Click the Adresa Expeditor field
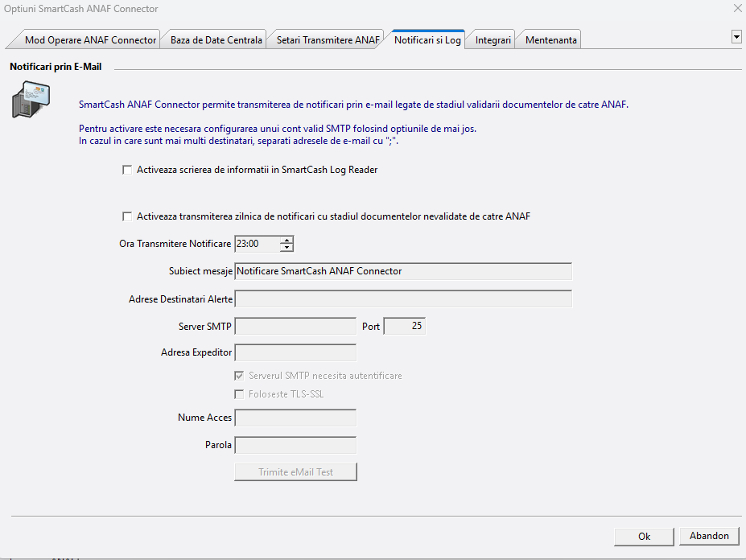This screenshot has height=560, width=746. [295, 352]
